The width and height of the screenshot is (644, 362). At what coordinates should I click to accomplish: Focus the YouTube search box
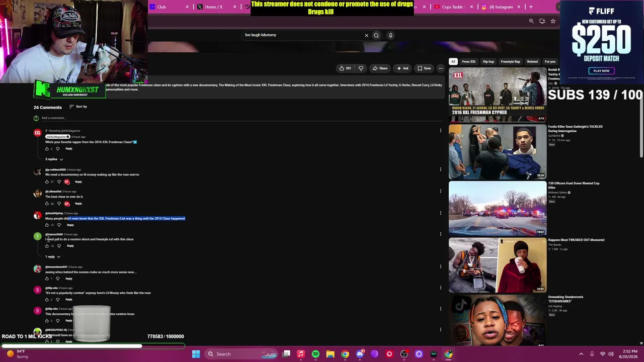(x=303, y=35)
